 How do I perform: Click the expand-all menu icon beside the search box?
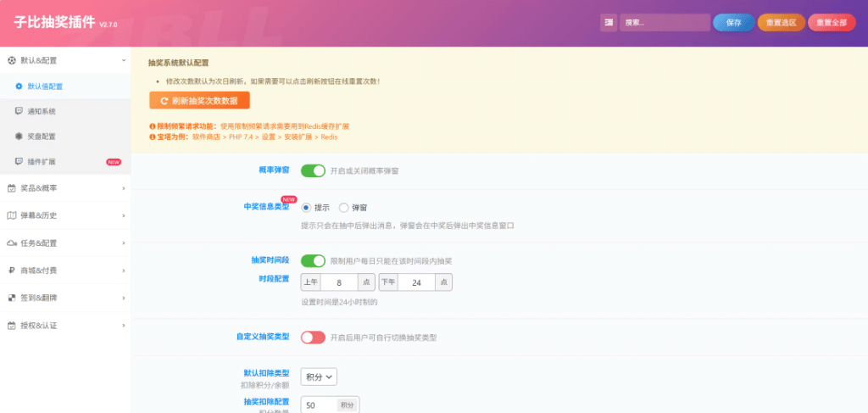pos(609,23)
